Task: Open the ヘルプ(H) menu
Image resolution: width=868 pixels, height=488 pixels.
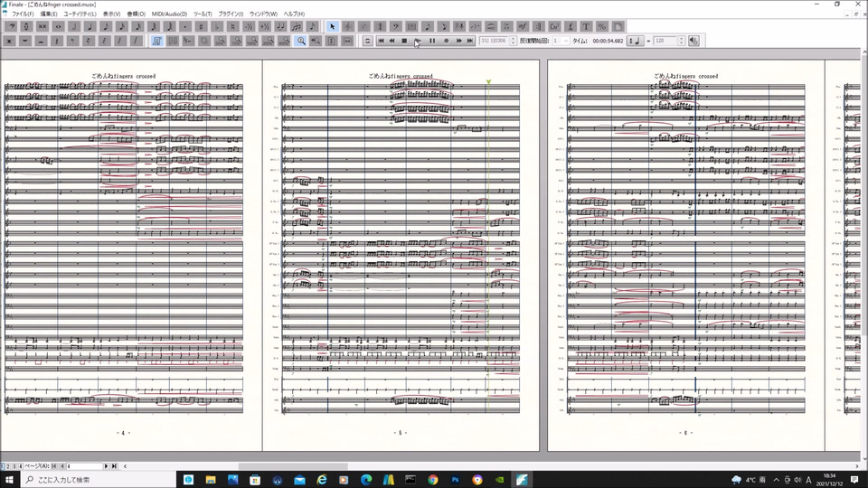Action: tap(294, 14)
